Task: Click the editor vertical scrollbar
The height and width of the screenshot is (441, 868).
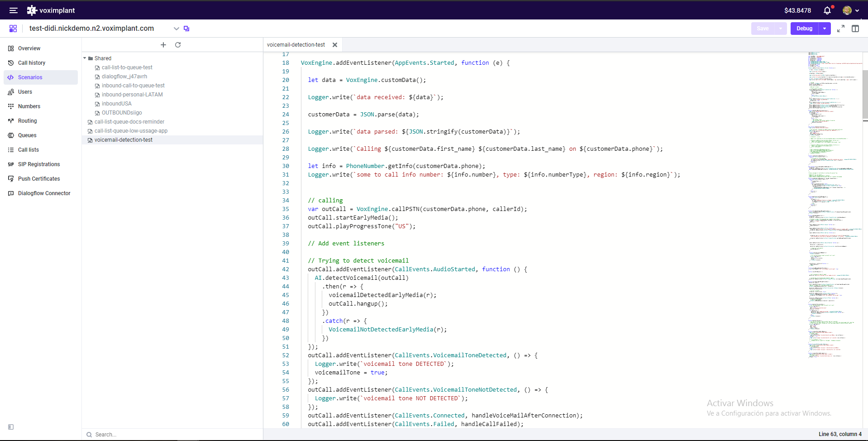Action: point(865,95)
